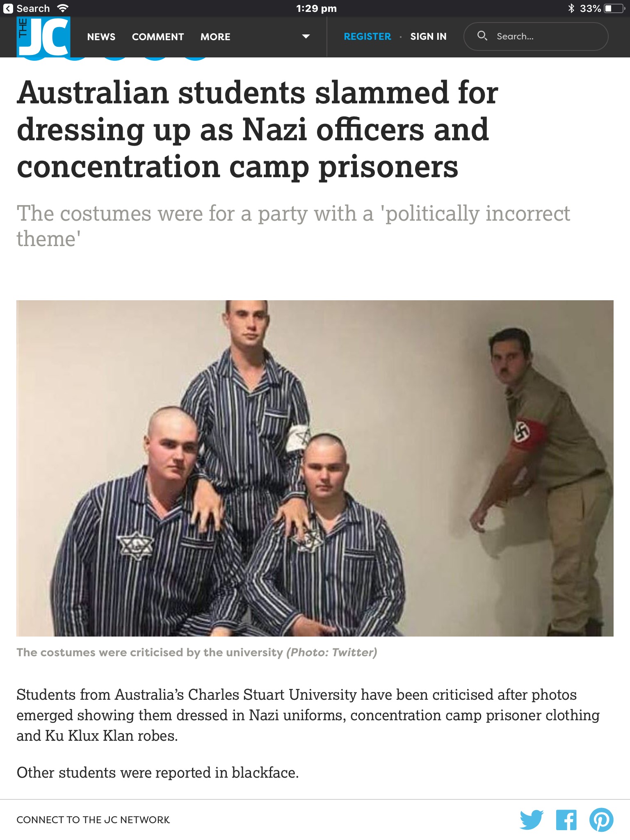Share via the Facebook icon
This screenshot has width=630, height=840.
(566, 820)
